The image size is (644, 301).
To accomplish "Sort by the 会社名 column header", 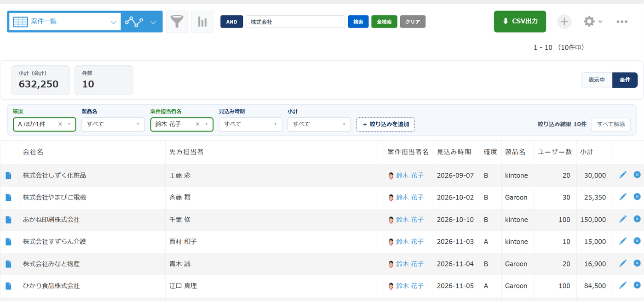I will [33, 152].
